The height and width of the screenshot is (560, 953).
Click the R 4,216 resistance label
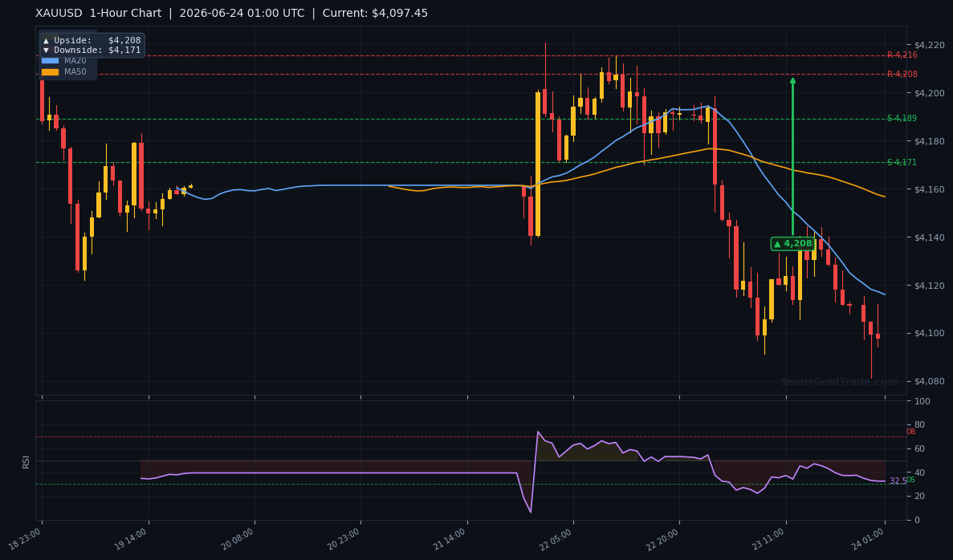pos(902,55)
